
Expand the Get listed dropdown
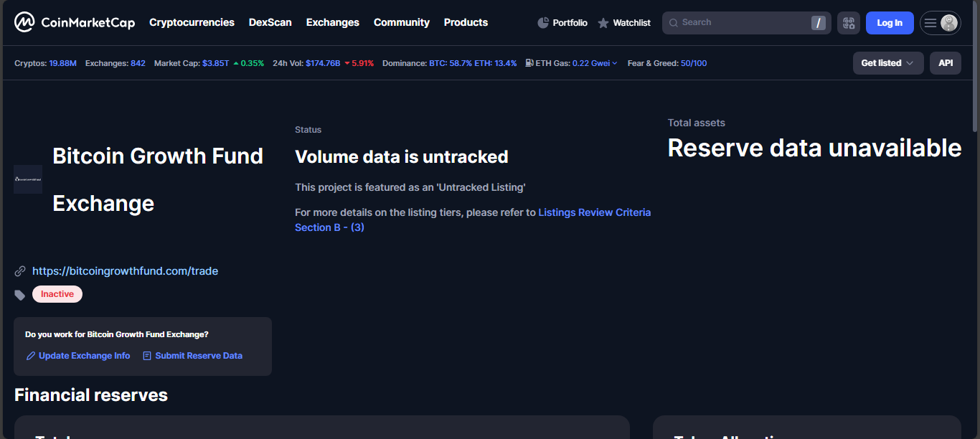(x=887, y=63)
